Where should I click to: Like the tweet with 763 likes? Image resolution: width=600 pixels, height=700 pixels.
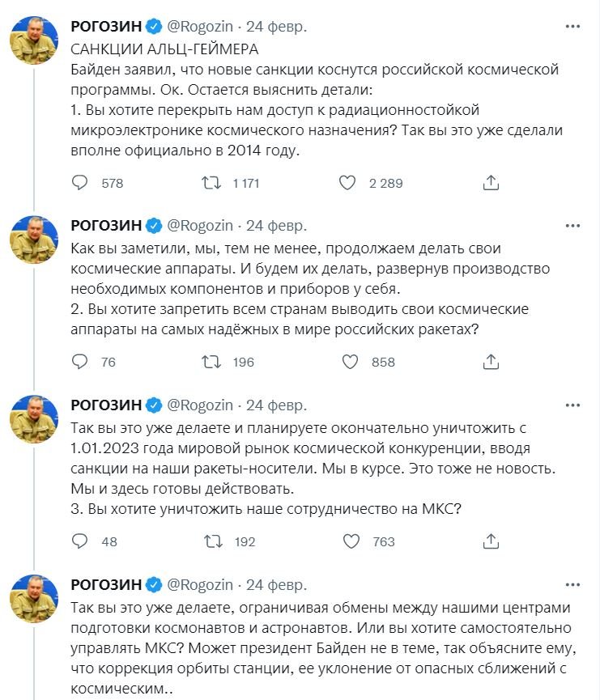pyautogui.click(x=347, y=541)
